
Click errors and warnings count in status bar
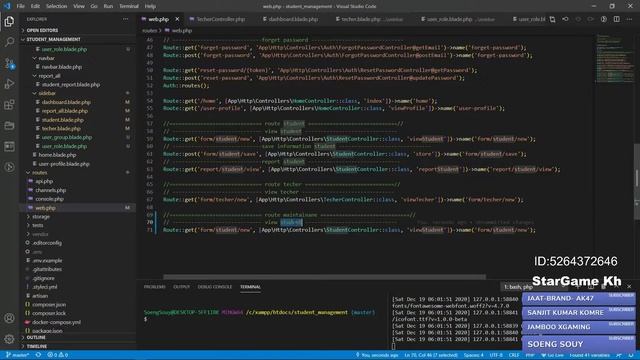[x=58, y=355]
